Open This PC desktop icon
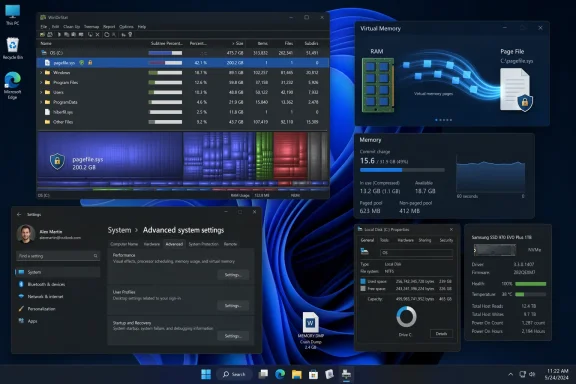 click(x=12, y=15)
